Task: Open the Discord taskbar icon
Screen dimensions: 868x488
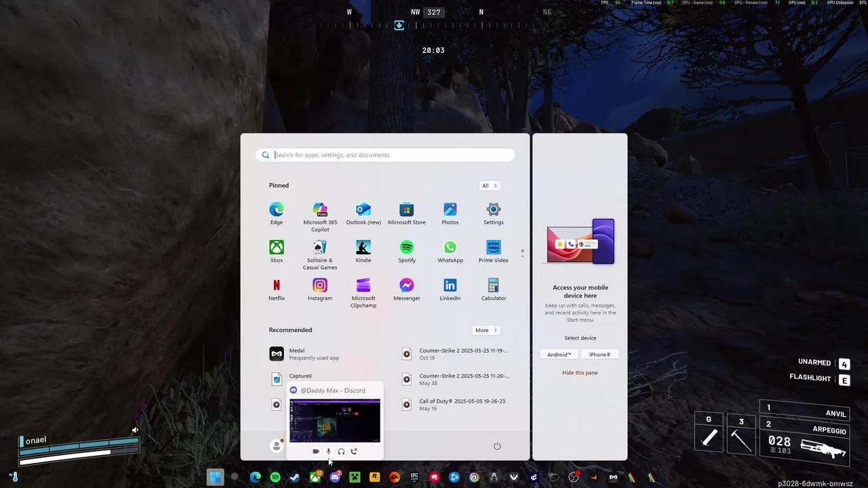Action: coord(335,477)
